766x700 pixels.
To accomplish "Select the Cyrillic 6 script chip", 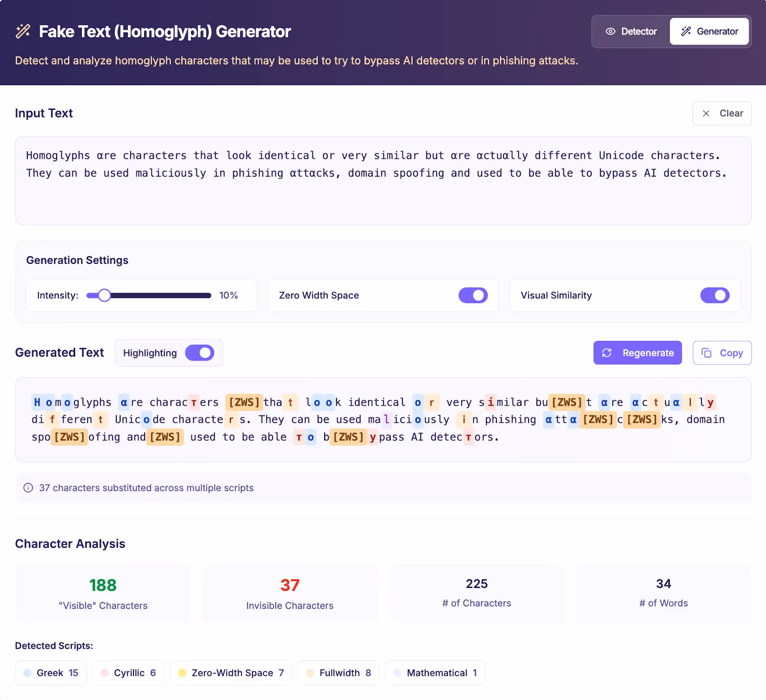I will tap(128, 673).
